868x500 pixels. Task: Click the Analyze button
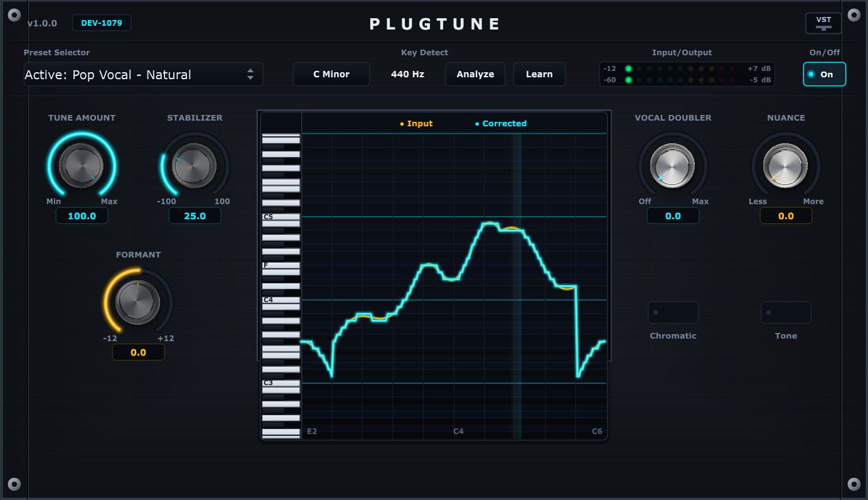(x=475, y=74)
